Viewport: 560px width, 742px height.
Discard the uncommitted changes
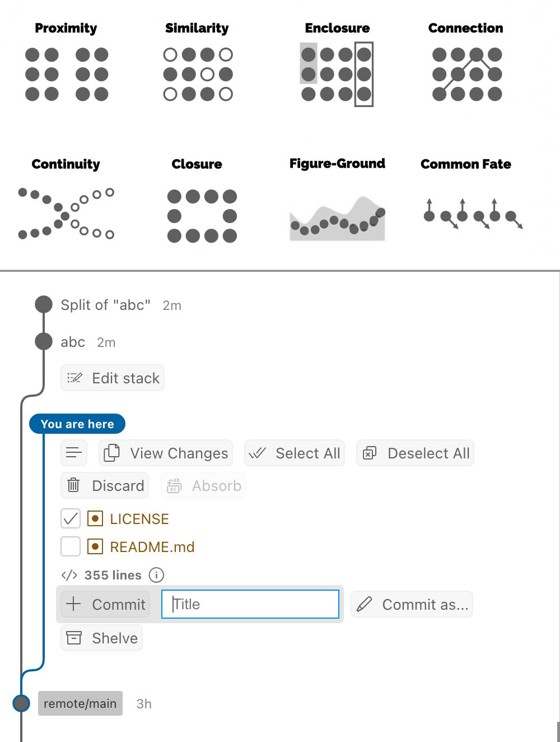coord(105,485)
